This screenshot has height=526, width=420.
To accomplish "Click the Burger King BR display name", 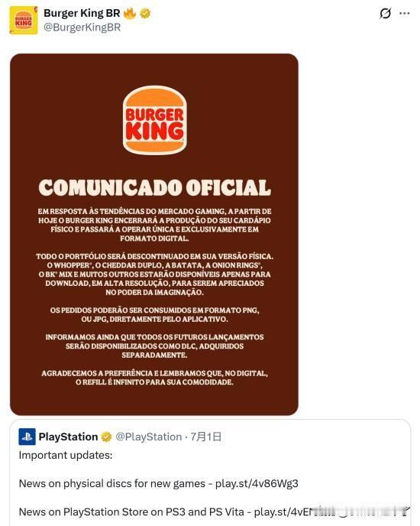I will (x=82, y=13).
